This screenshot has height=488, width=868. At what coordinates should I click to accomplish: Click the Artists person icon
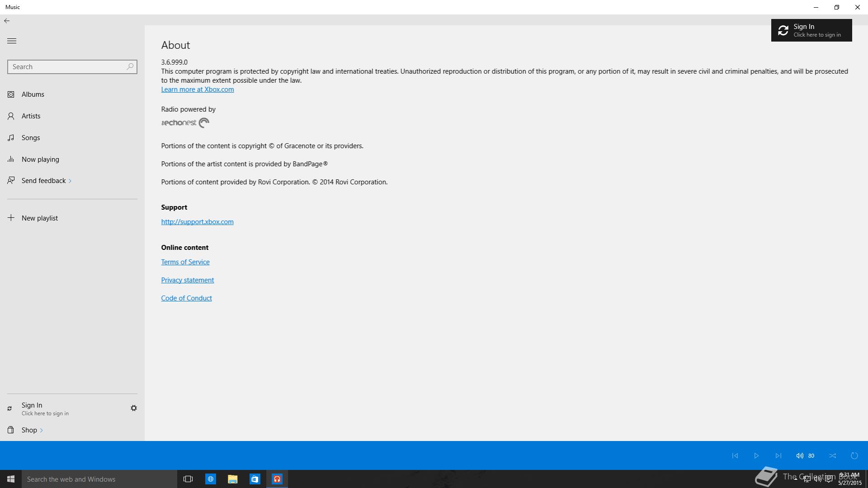coord(11,116)
